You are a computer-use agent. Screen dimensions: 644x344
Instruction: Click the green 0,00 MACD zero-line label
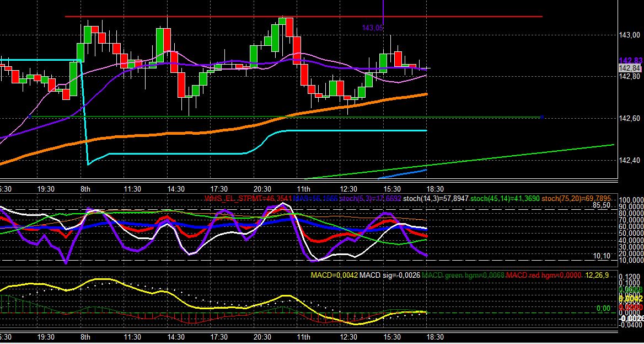[603, 308]
